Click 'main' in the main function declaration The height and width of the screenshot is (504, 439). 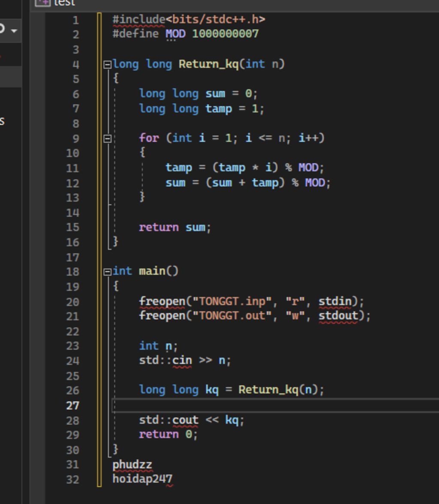tap(152, 271)
